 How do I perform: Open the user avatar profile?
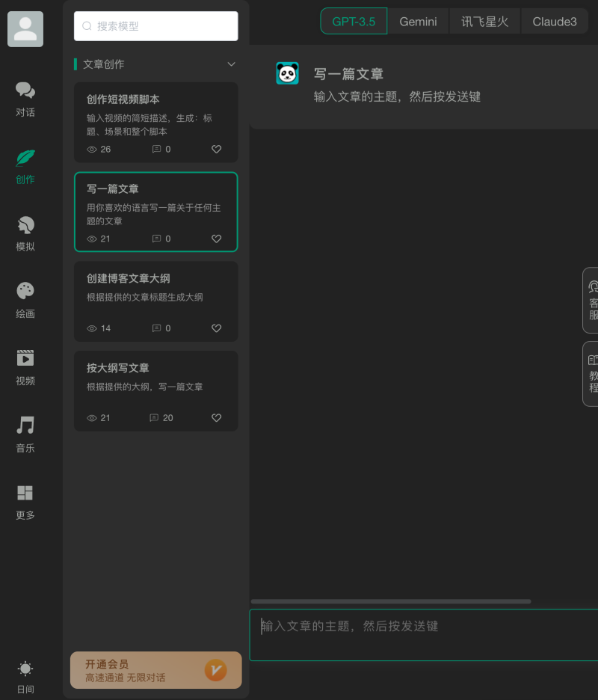coord(25,29)
